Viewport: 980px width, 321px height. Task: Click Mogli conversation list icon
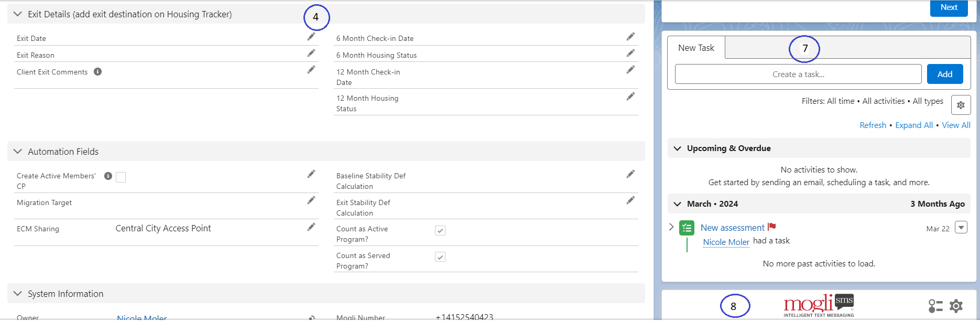click(x=935, y=306)
